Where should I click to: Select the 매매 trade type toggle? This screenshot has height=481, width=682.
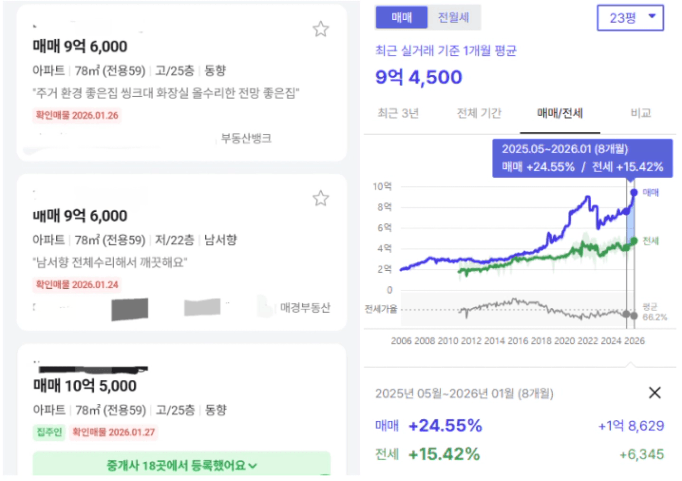402,18
